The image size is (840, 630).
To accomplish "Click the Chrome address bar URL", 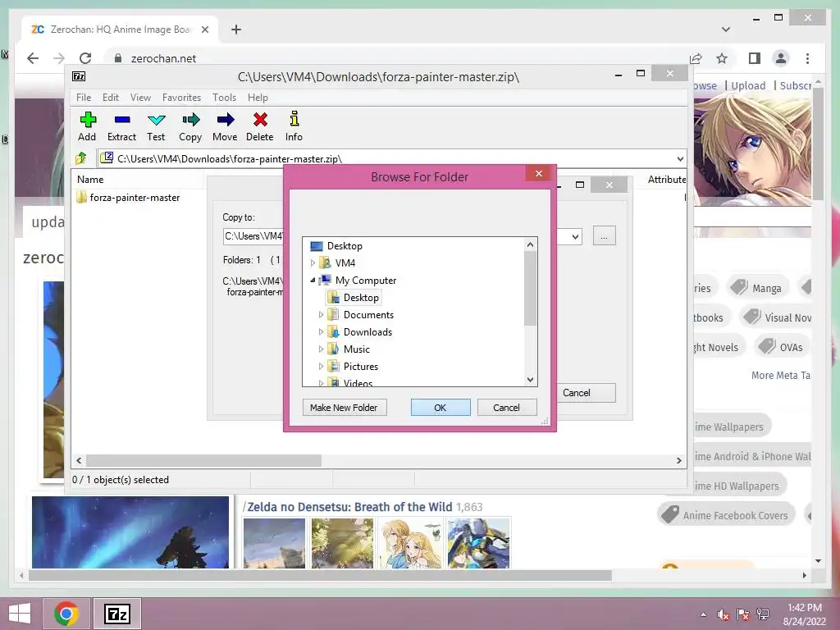I will pos(163,58).
